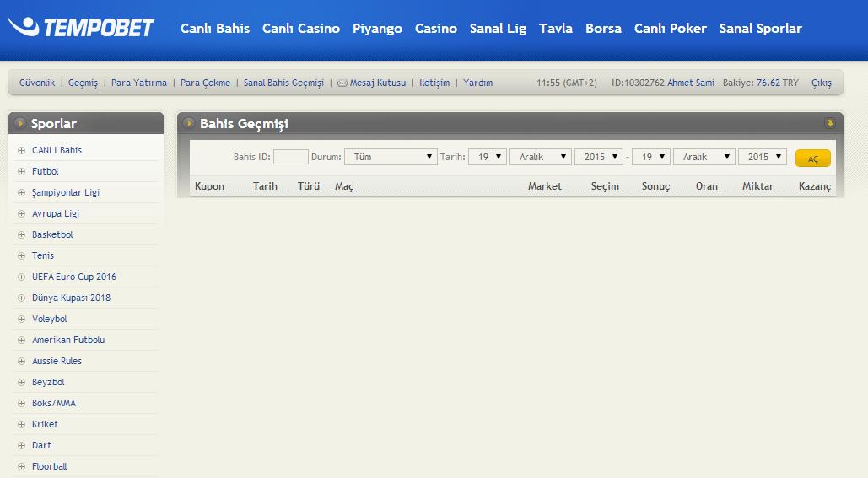Go to Sanal Sporlar in the top menu
Screen dimensions: 868x478
click(760, 29)
